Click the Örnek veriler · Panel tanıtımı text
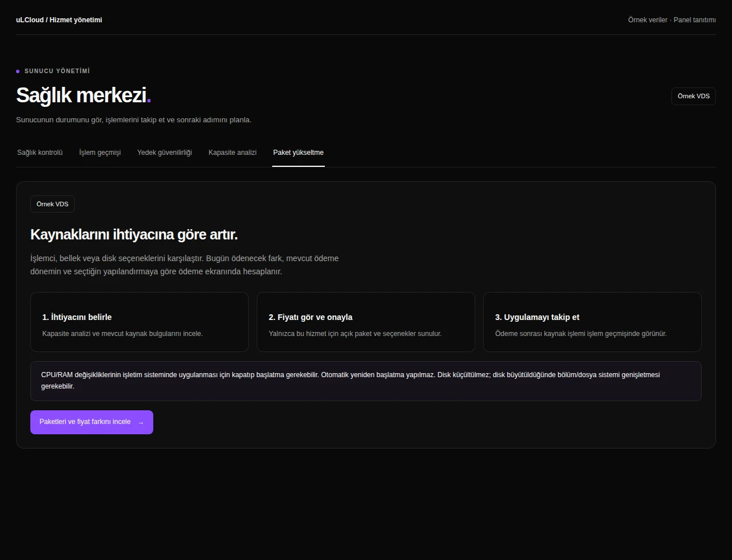This screenshot has height=560, width=732. coord(672,20)
